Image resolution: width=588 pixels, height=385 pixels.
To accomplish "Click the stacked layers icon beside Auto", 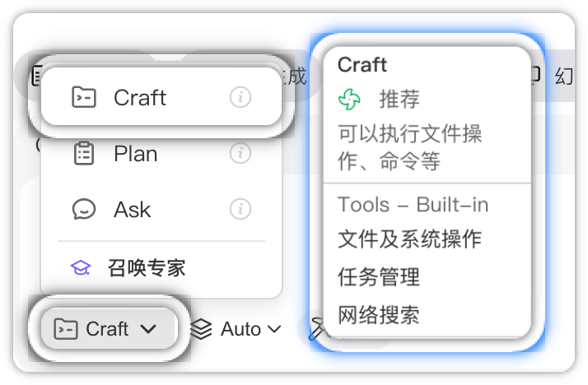I will pos(201,329).
